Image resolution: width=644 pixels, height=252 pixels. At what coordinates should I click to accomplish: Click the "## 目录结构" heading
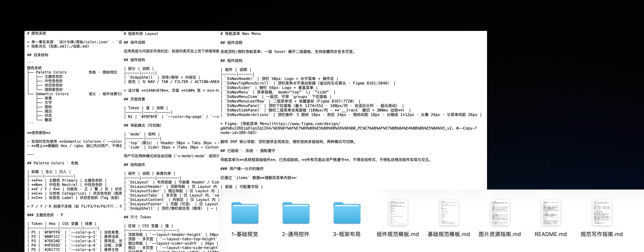38,55
